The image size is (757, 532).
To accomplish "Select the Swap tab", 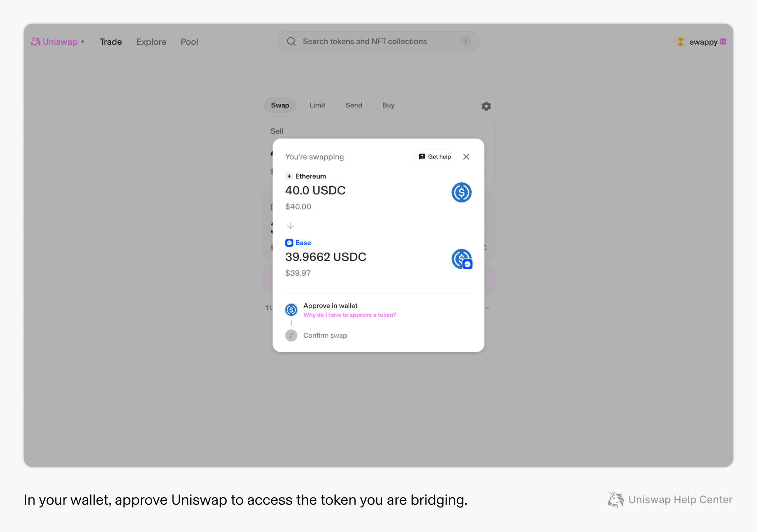I will tap(280, 105).
